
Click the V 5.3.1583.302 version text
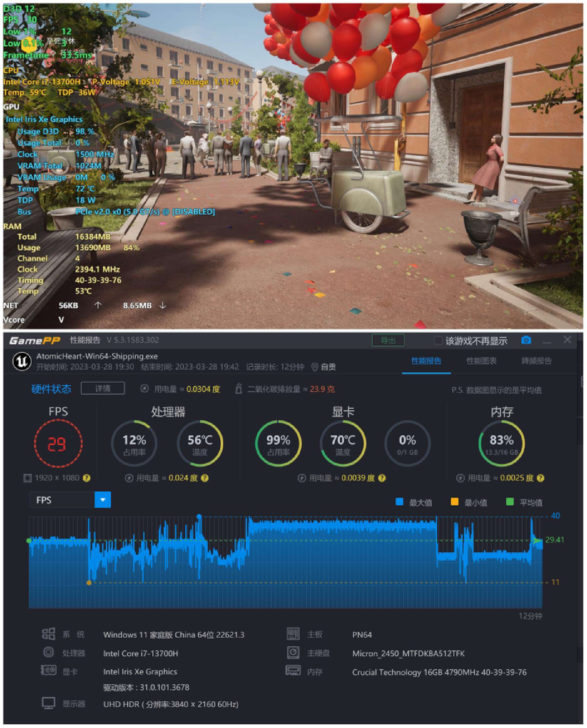[x=133, y=340]
